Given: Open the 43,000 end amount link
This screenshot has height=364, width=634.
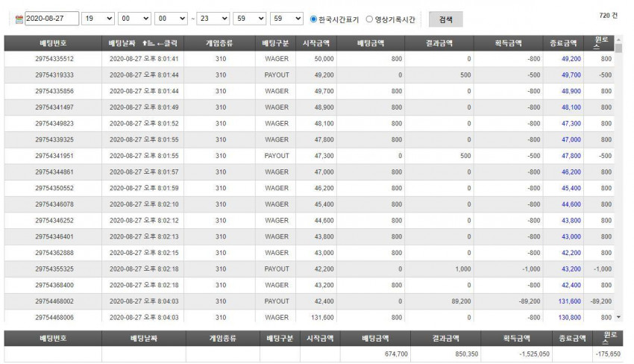Looking at the screenshot, I should click(571, 236).
